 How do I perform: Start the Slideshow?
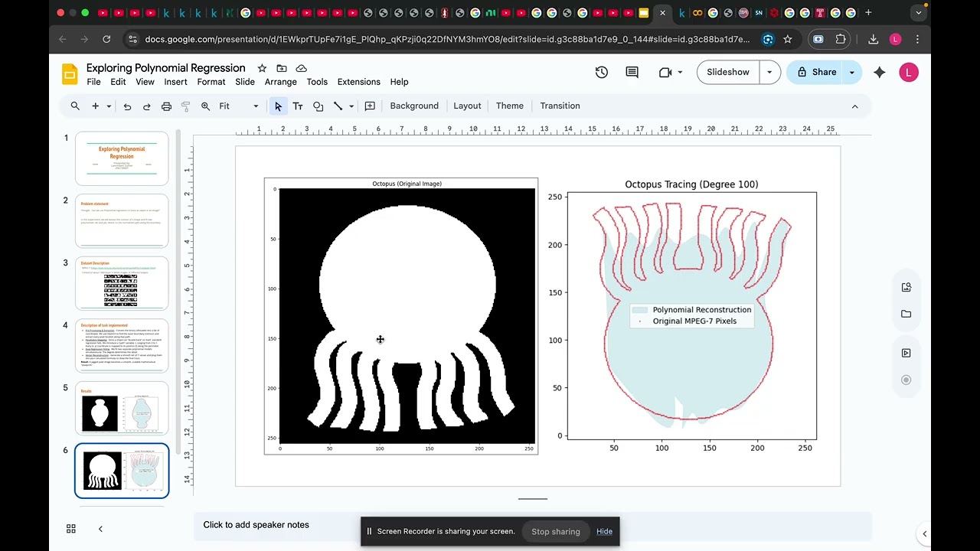pyautogui.click(x=728, y=72)
